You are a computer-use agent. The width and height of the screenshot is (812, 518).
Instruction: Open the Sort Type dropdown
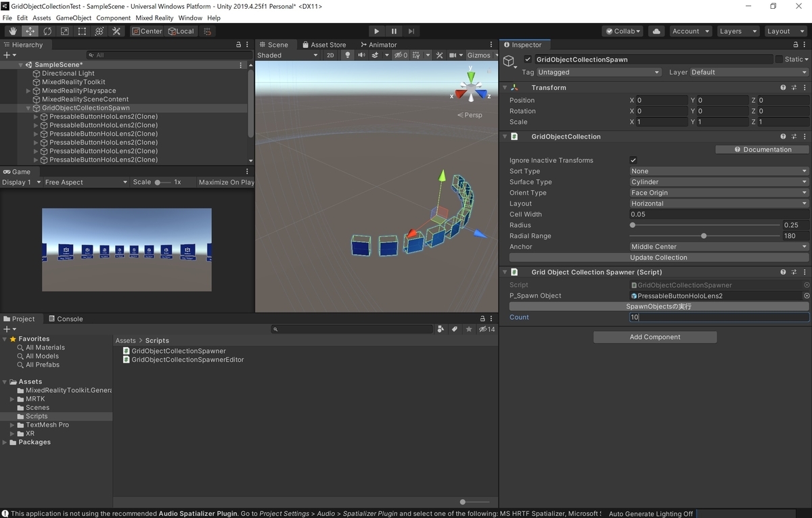(x=719, y=171)
